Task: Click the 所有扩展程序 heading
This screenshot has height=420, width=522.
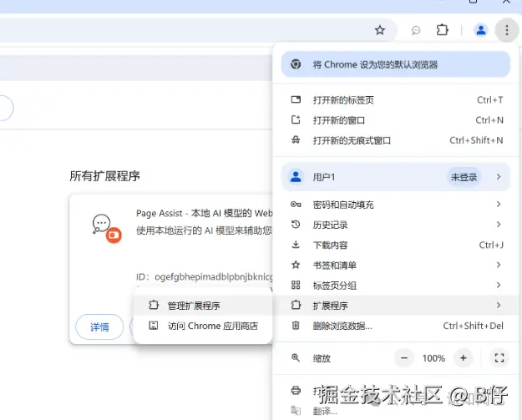Action: click(x=105, y=176)
